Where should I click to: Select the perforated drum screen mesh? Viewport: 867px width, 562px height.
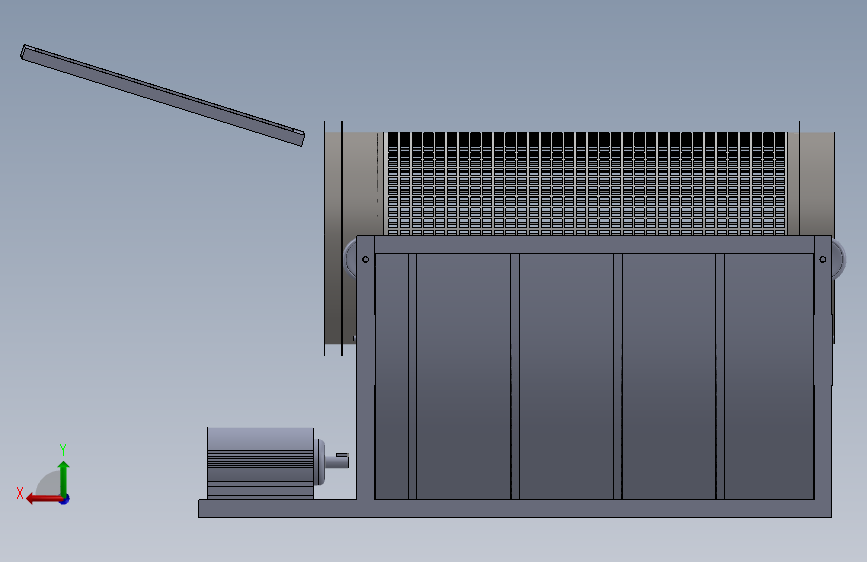pos(586,184)
